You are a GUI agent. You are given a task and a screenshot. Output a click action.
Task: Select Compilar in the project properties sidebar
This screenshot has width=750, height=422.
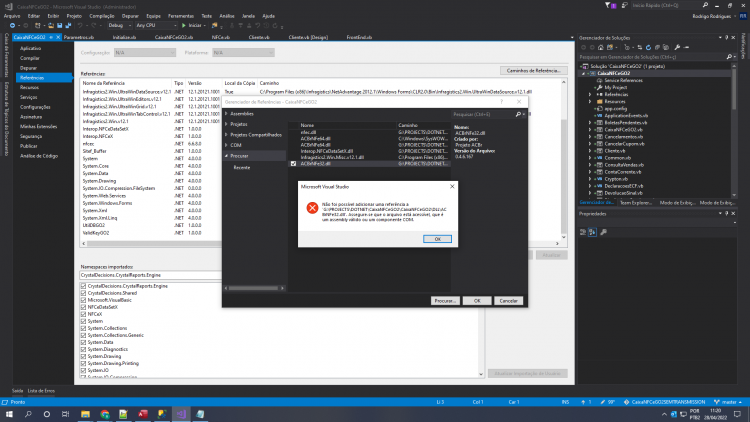pos(30,58)
